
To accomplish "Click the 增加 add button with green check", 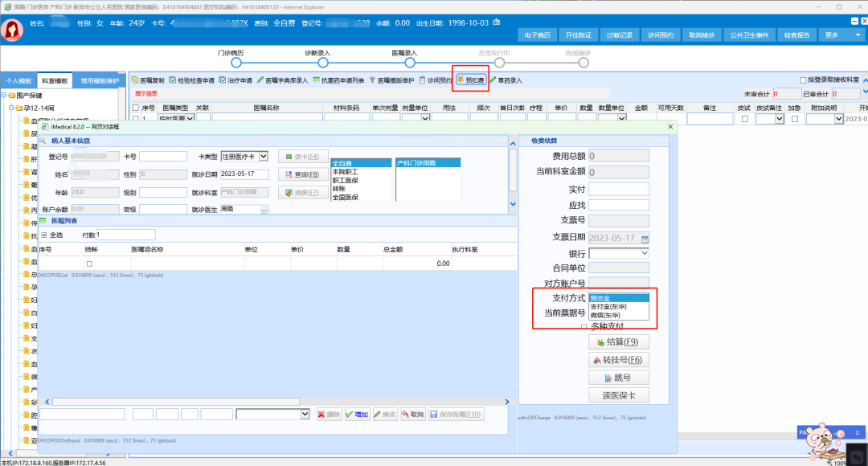I will [x=357, y=414].
